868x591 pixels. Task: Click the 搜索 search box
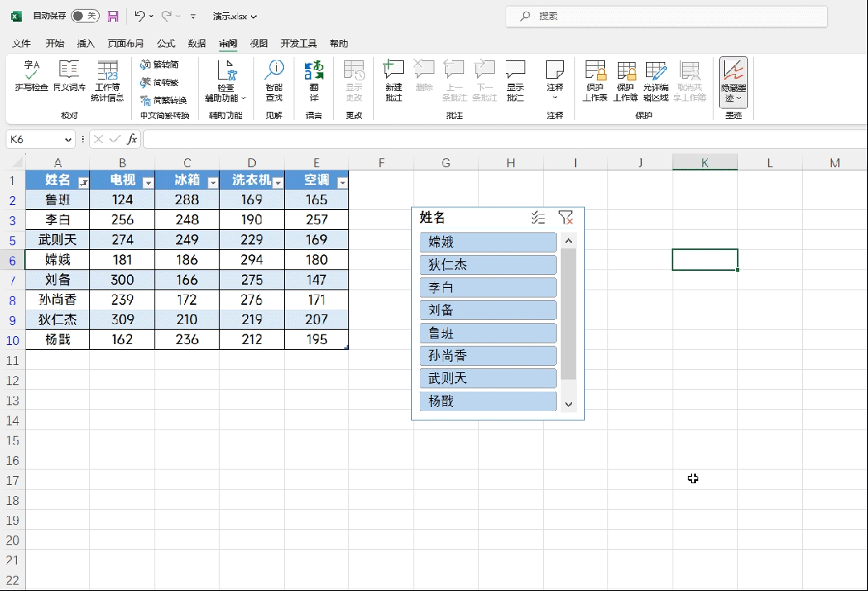coord(667,17)
